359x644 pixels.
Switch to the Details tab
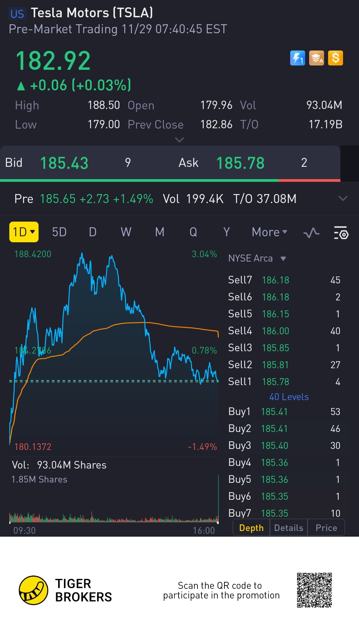point(289,528)
